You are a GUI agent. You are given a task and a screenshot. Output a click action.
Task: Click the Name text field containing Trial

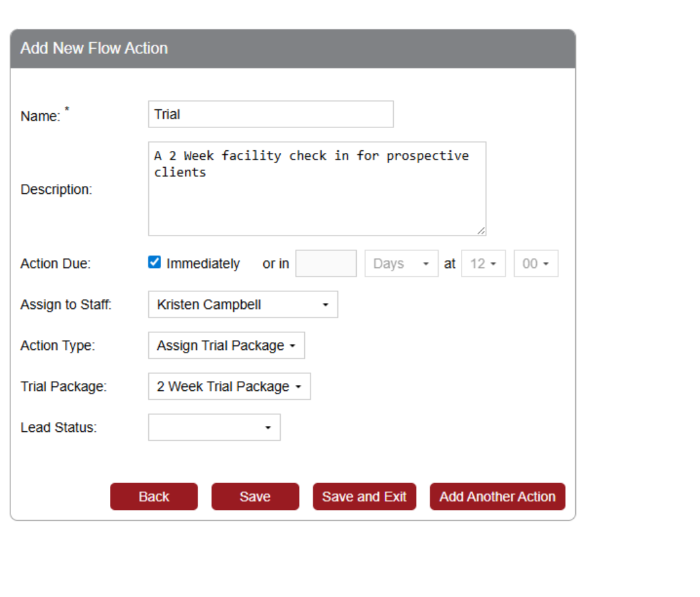(270, 114)
